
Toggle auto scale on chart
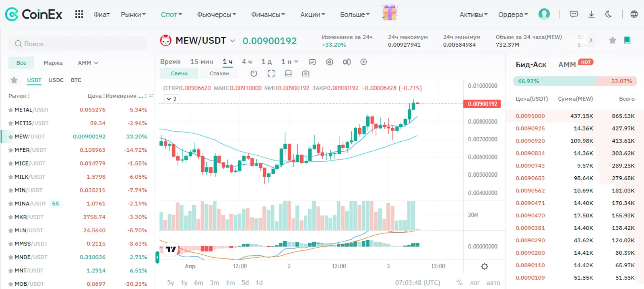(x=493, y=283)
